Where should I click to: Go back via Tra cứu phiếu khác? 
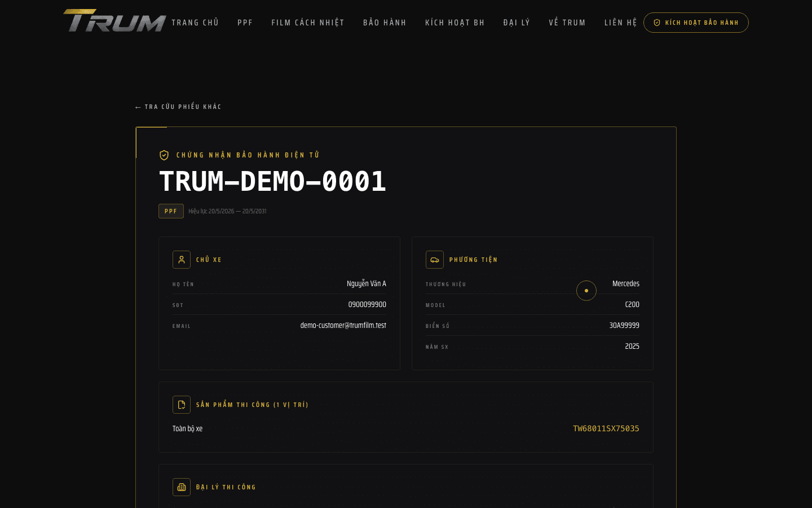178,107
